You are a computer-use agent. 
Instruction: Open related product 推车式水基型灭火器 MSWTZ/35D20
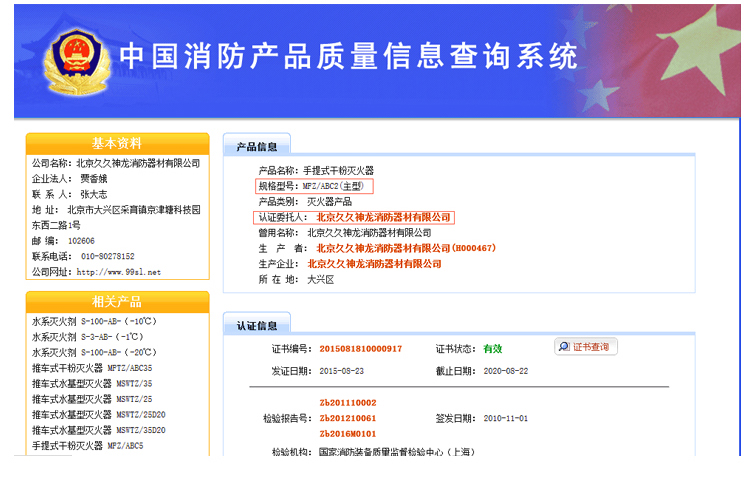click(99, 430)
